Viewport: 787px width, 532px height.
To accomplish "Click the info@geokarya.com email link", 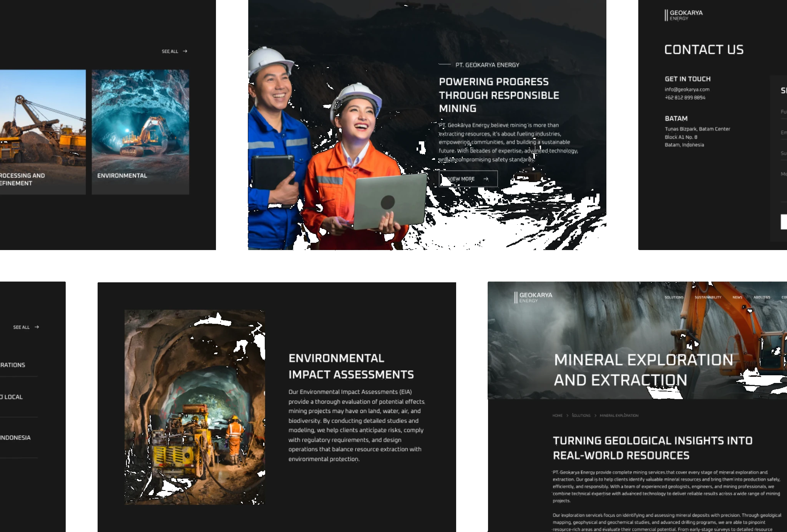I will tap(687, 89).
